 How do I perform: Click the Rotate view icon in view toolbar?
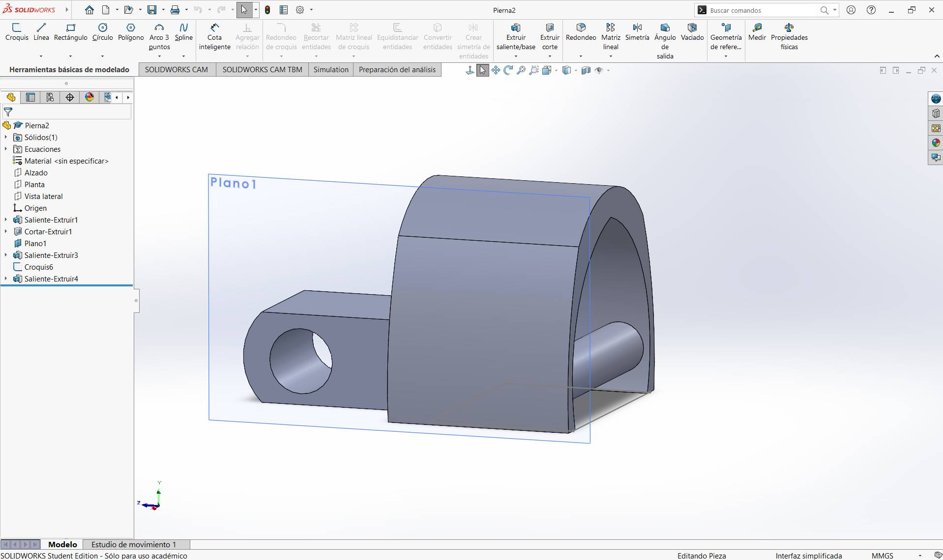[x=508, y=70]
